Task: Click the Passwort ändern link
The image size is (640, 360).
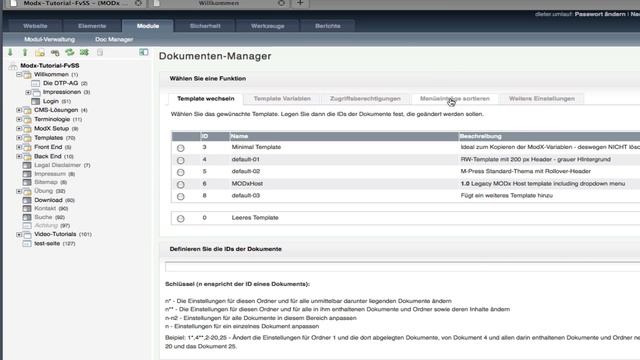Action: coord(600,14)
